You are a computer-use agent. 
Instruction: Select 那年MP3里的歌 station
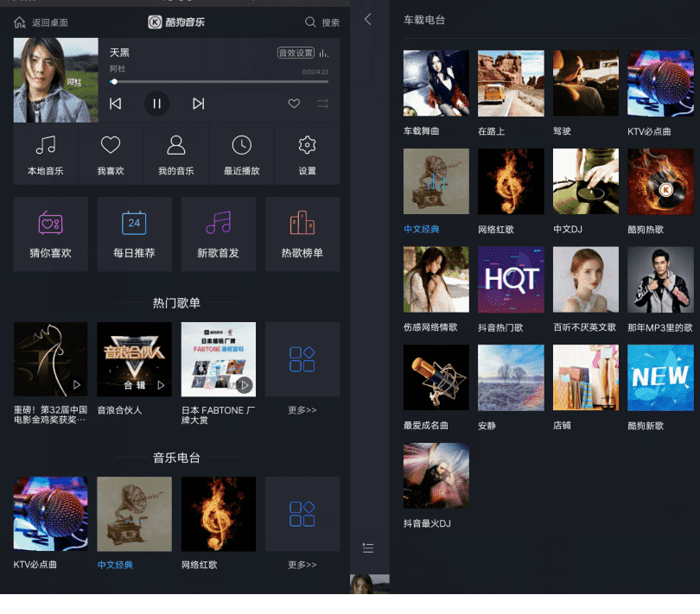coord(660,279)
